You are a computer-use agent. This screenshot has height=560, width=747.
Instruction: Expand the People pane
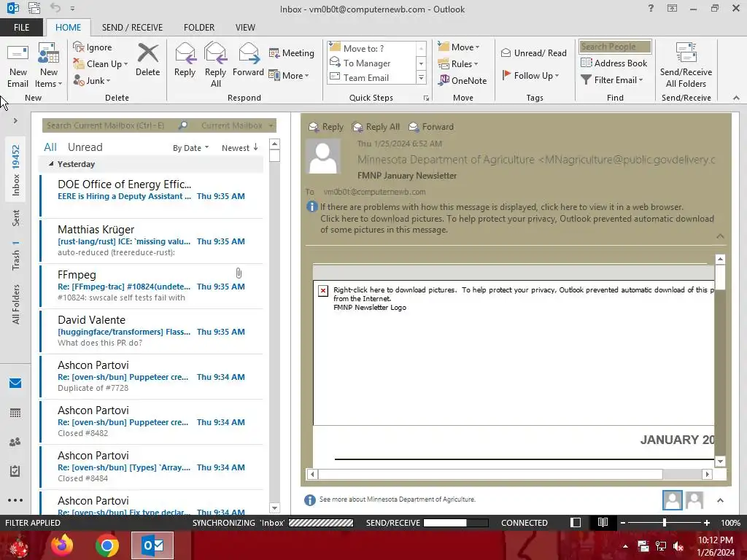[x=720, y=500]
